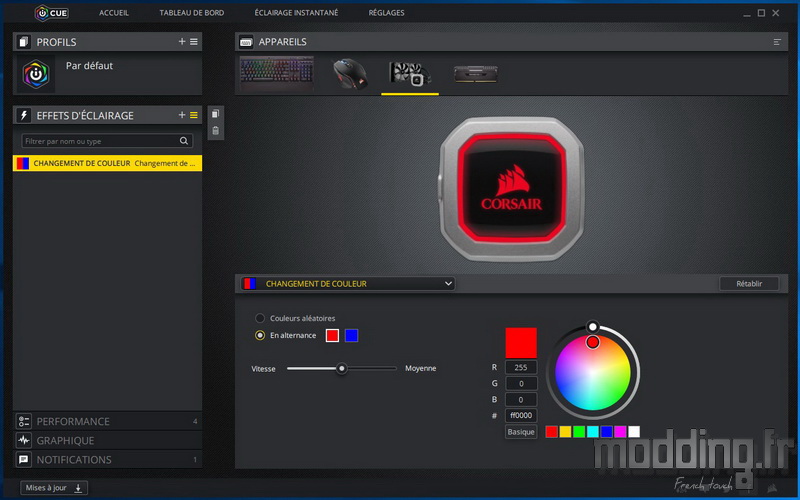Click the Basique button
The height and width of the screenshot is (500, 800).
pyautogui.click(x=521, y=432)
